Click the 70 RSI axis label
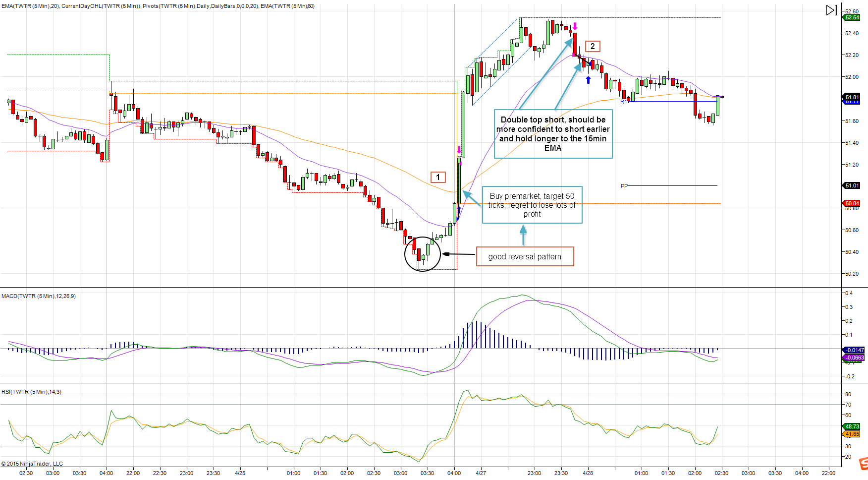Screen dimensions: 868x480 tap(848, 405)
